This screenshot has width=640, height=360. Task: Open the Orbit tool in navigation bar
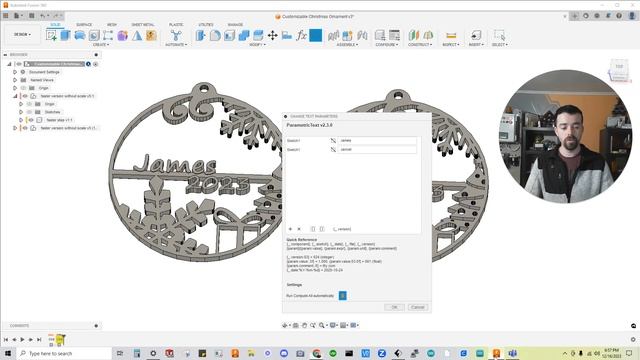click(285, 325)
